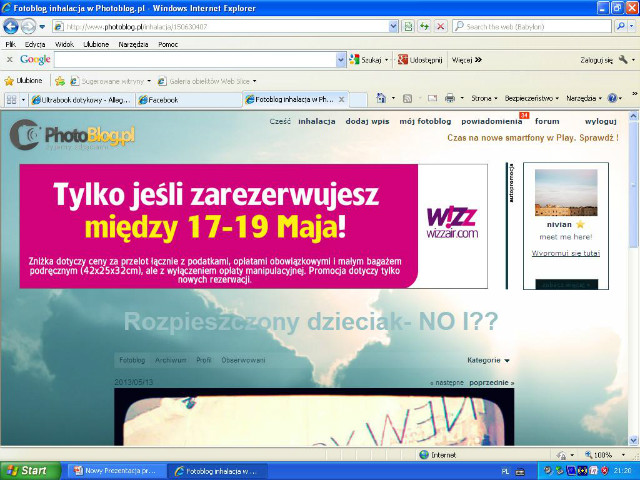Open the Ulubione favorites star button

[23, 81]
